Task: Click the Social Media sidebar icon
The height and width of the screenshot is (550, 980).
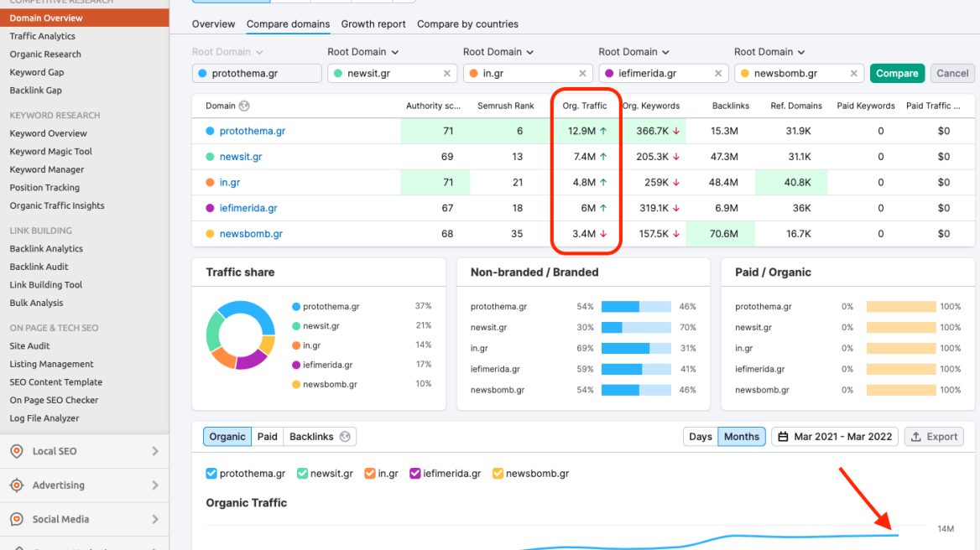Action: [x=16, y=520]
